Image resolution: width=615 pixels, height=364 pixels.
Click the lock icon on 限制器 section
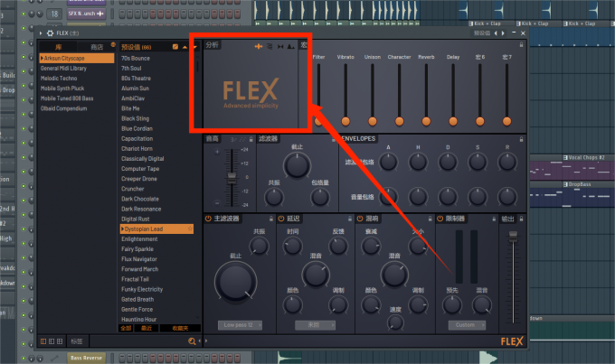click(494, 219)
